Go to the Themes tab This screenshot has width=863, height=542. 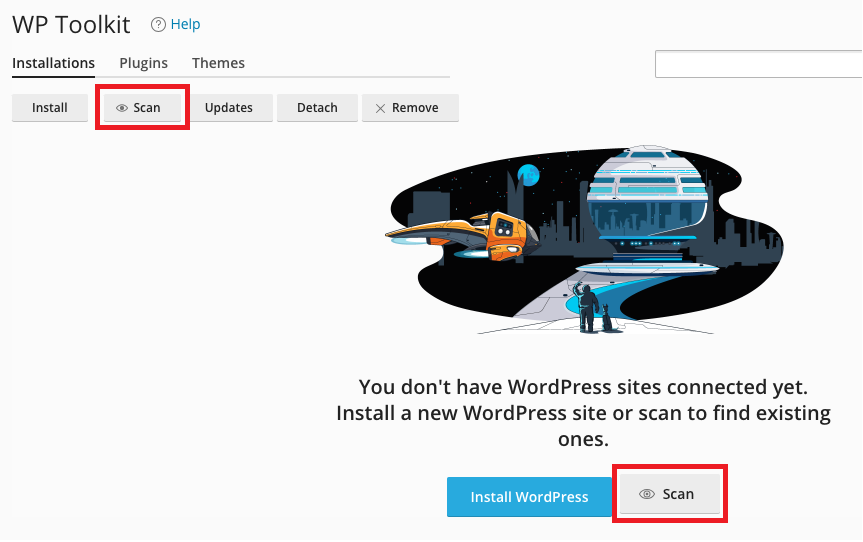(218, 63)
